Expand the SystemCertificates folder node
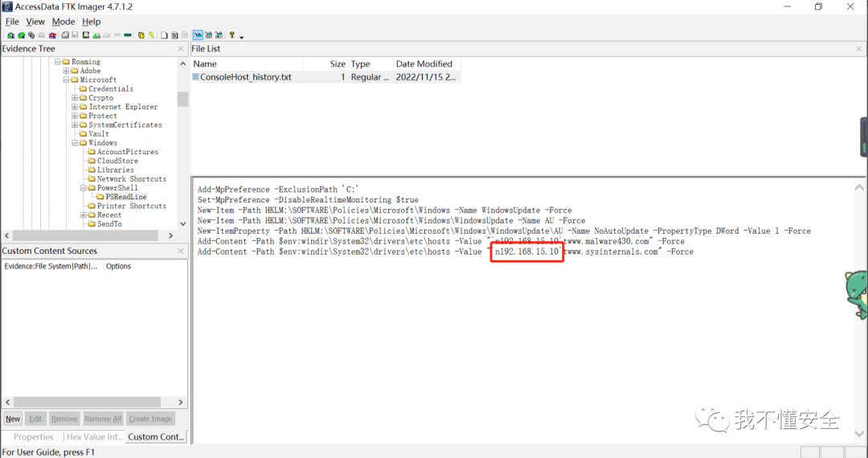The height and width of the screenshot is (458, 868). [x=75, y=125]
